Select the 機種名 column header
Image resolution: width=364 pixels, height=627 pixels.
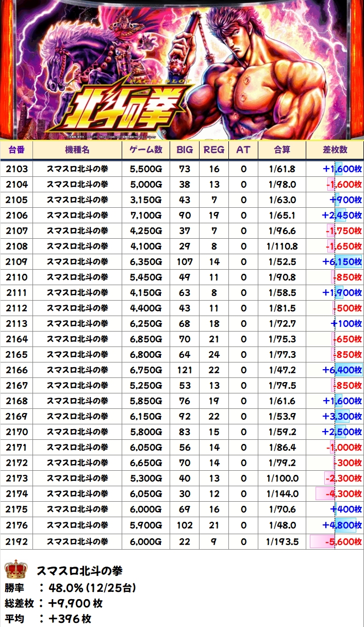click(x=77, y=150)
